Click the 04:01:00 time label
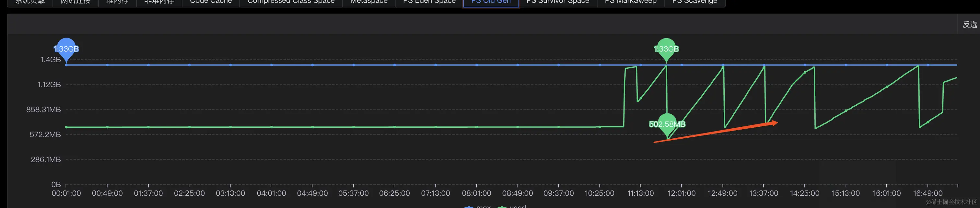This screenshot has height=208, width=980. [271, 193]
